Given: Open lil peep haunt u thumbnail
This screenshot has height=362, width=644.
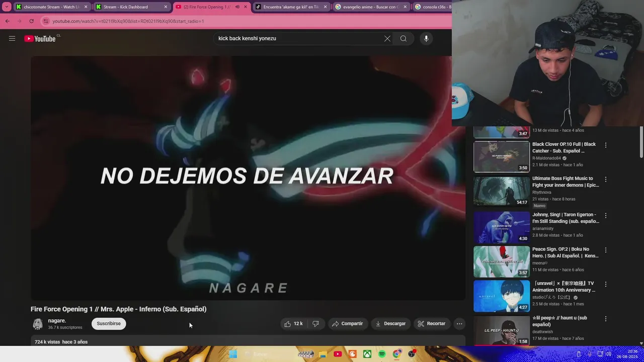Looking at the screenshot, I should pos(502,330).
